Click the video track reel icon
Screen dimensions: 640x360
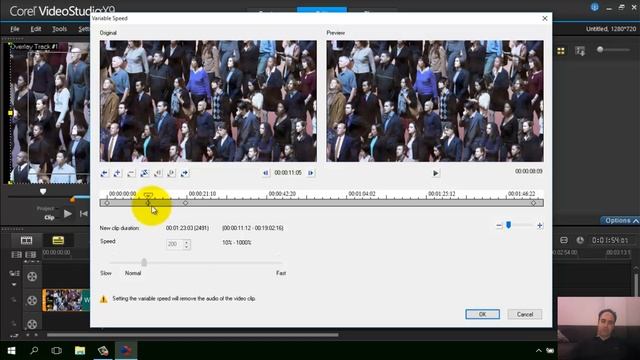32,276
